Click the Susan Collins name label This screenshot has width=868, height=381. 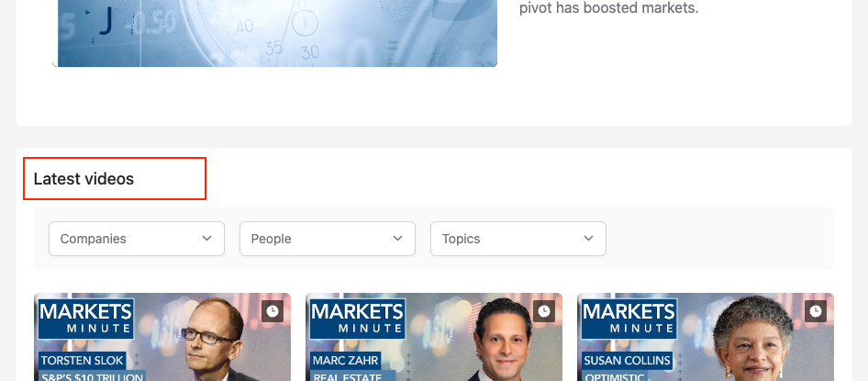click(628, 361)
